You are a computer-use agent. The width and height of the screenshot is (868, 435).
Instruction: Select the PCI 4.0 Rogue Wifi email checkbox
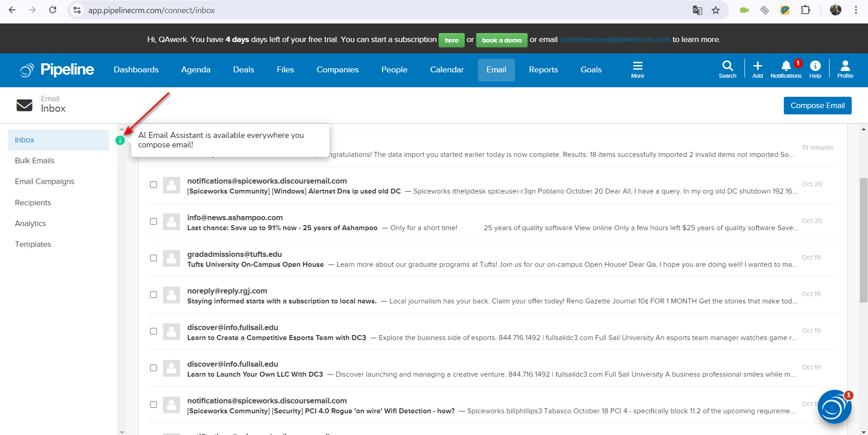(x=153, y=405)
